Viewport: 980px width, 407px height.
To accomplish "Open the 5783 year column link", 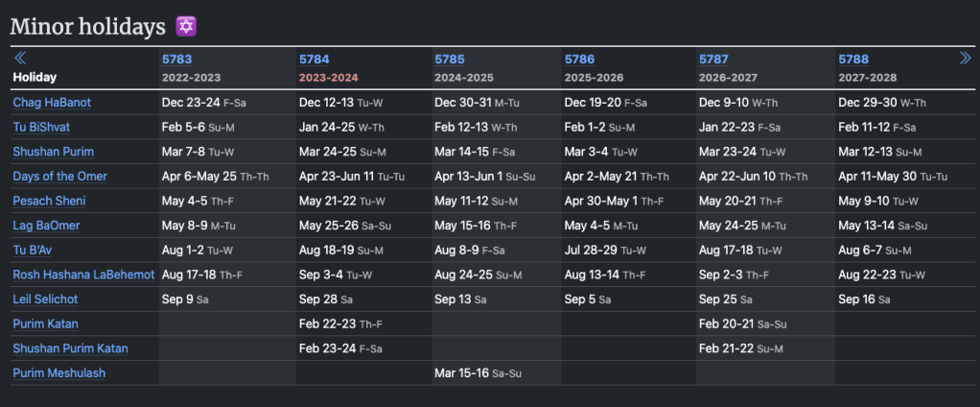I will pyautogui.click(x=176, y=60).
